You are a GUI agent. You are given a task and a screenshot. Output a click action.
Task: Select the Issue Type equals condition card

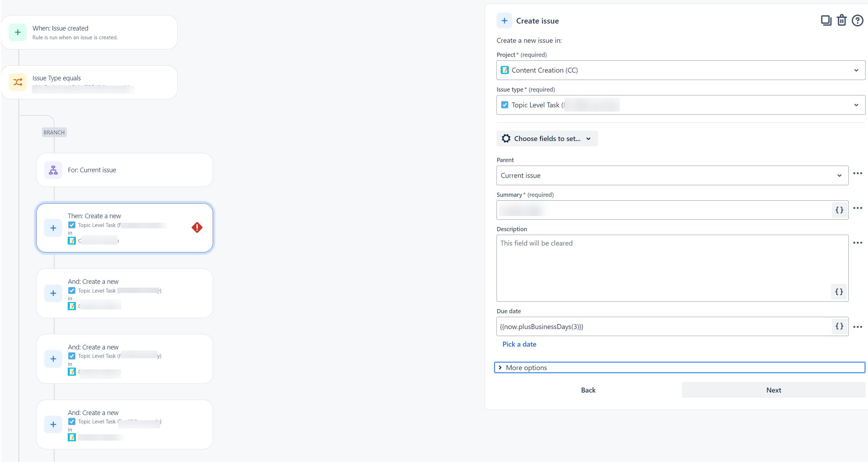click(x=90, y=82)
